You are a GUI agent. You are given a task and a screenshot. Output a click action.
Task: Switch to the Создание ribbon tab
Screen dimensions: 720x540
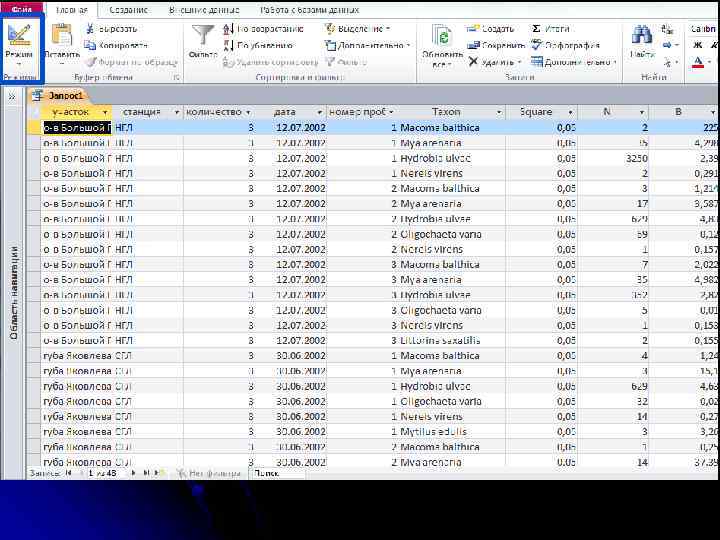[x=129, y=10]
